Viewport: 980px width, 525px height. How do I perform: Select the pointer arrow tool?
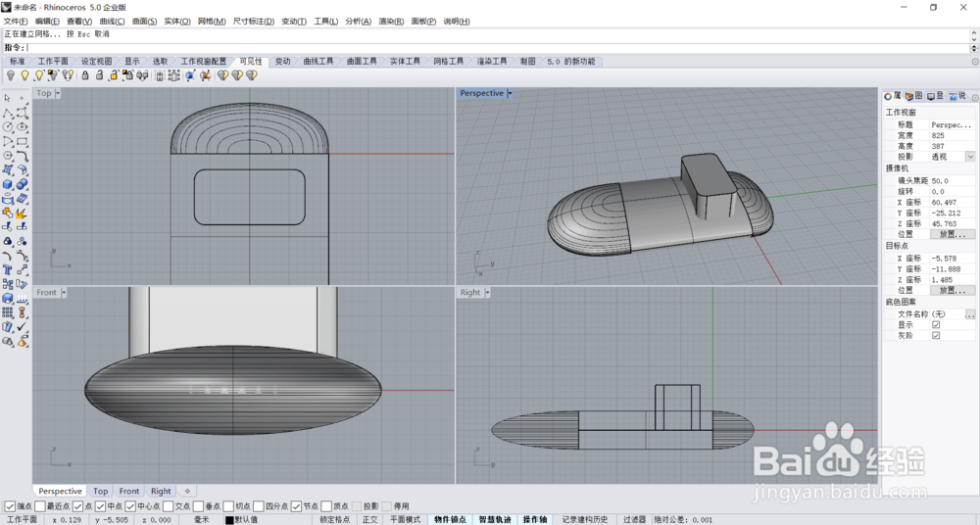click(x=8, y=98)
